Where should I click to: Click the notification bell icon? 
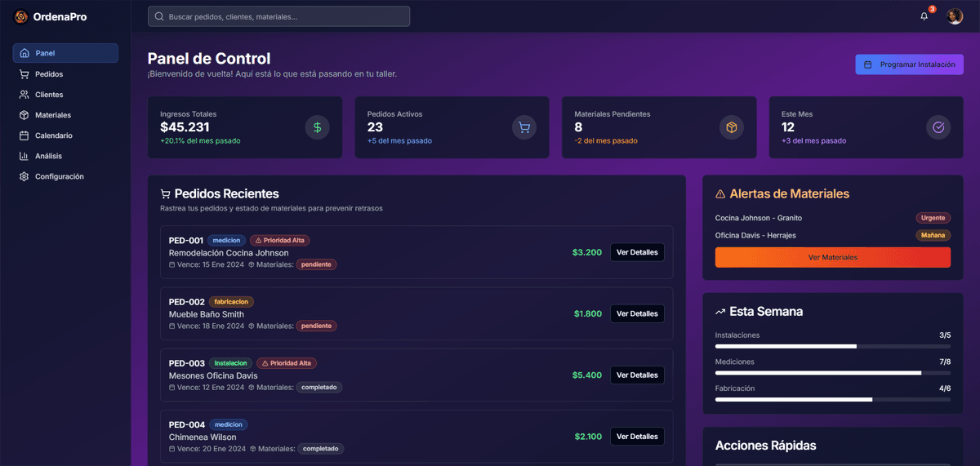pyautogui.click(x=924, y=16)
